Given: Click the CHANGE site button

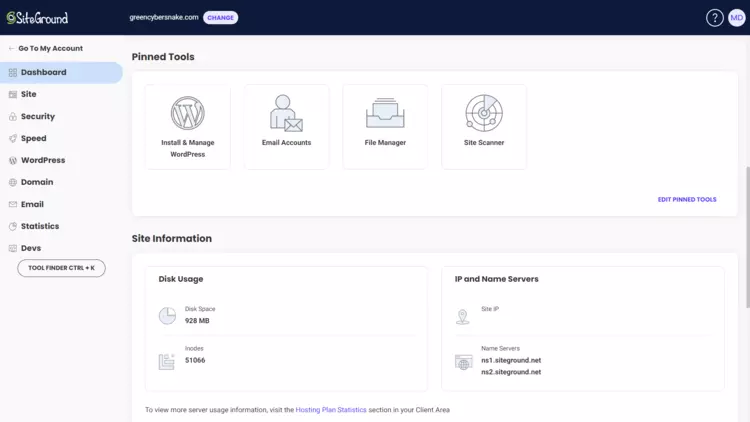Looking at the screenshot, I should pyautogui.click(x=221, y=18).
